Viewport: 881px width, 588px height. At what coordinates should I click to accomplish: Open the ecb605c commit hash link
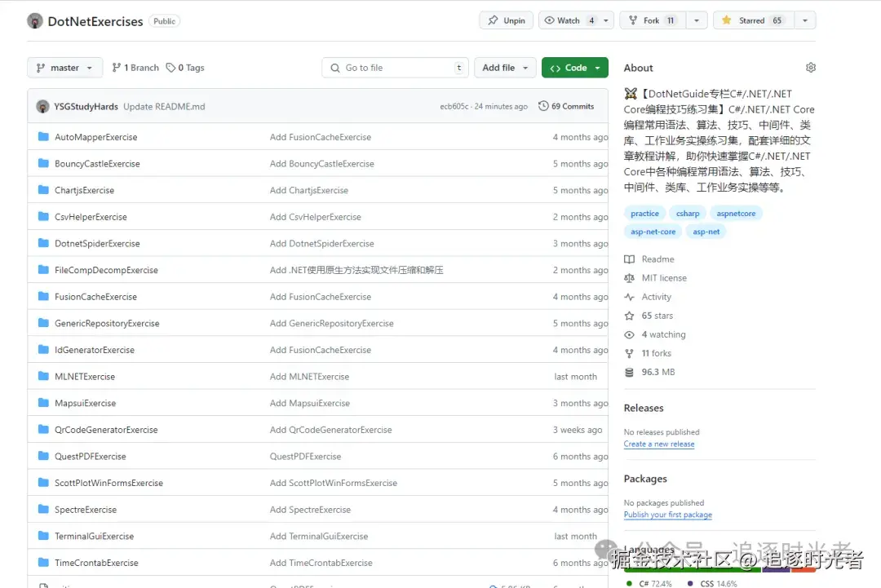click(454, 106)
